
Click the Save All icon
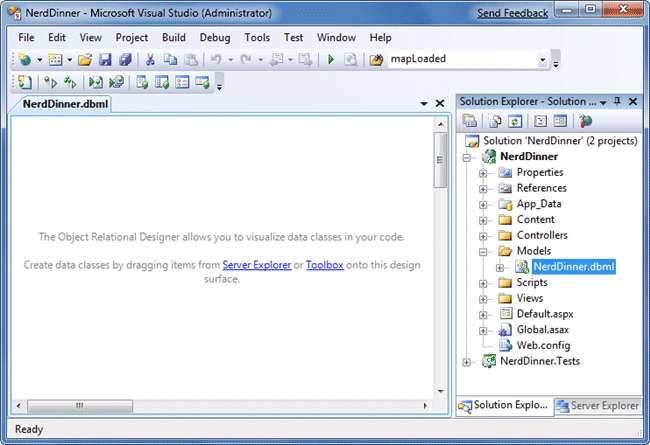coord(125,60)
